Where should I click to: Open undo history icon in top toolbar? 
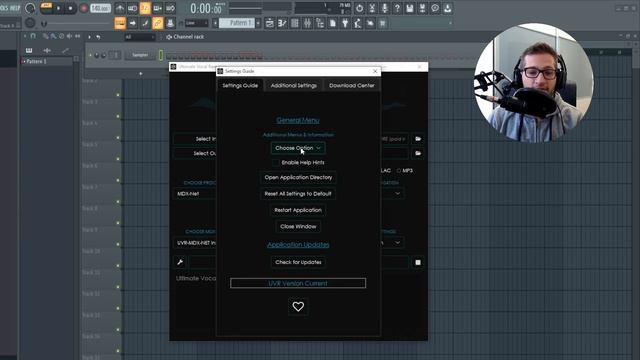point(359,8)
